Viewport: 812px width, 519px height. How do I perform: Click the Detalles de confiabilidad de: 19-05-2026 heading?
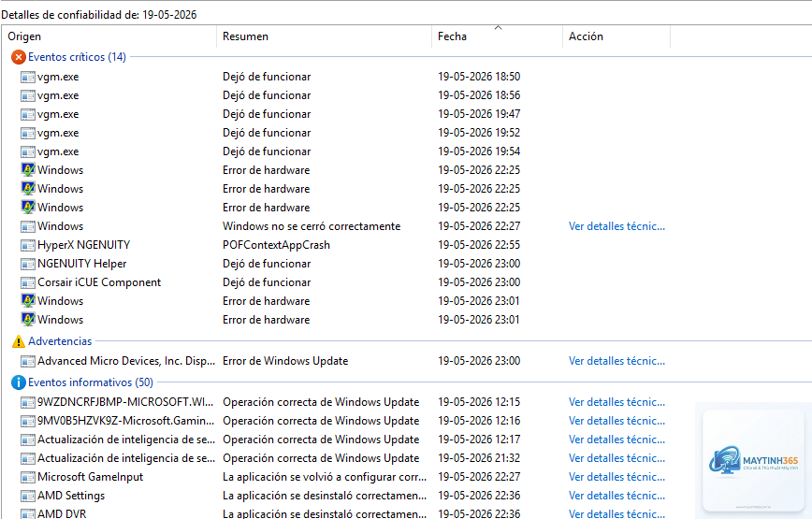[99, 14]
